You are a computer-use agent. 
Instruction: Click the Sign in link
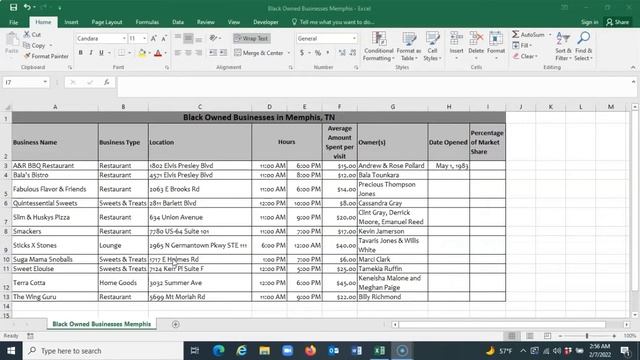(x=589, y=22)
